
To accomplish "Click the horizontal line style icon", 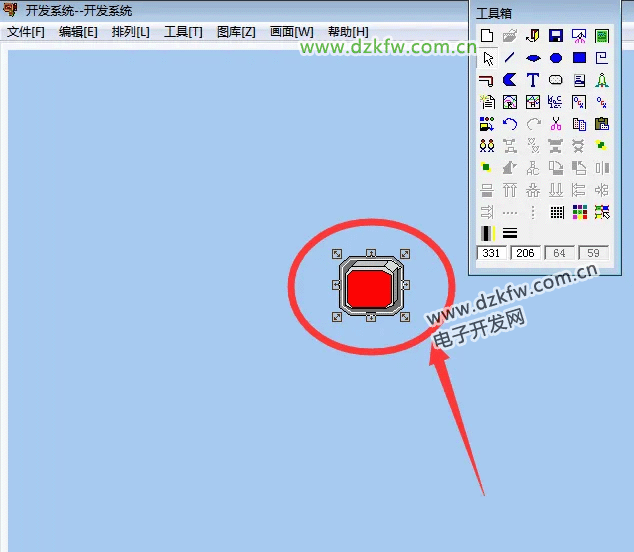I will coord(510,233).
